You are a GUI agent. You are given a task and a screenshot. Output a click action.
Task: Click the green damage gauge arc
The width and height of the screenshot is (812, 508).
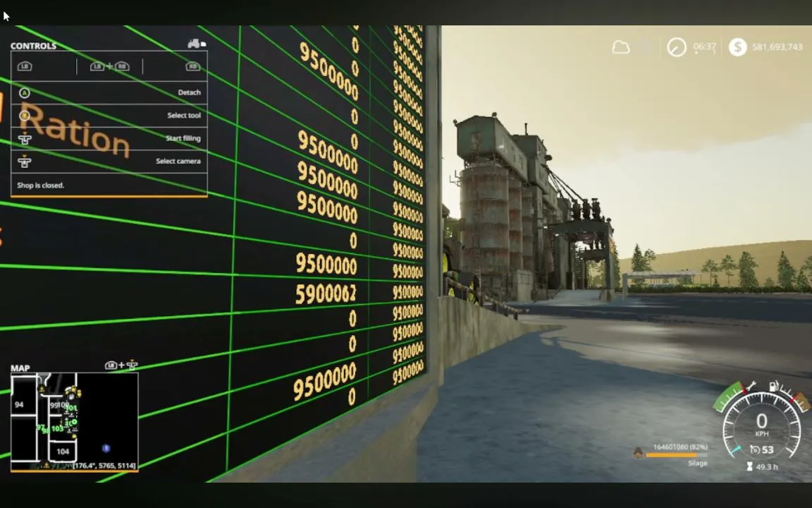[x=729, y=398]
